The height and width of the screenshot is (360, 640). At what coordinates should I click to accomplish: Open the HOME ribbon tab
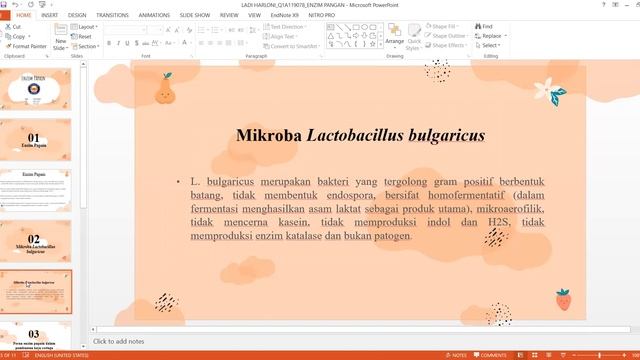point(24,15)
